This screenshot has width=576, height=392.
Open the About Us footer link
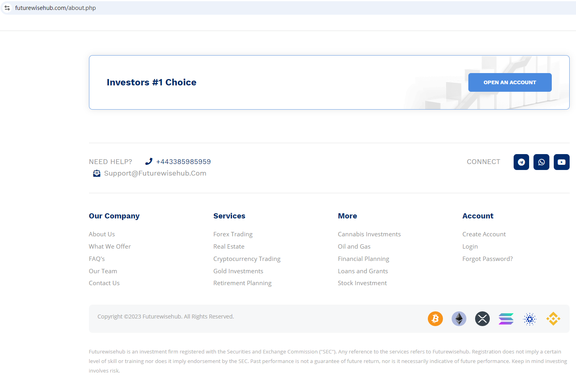pyautogui.click(x=102, y=234)
